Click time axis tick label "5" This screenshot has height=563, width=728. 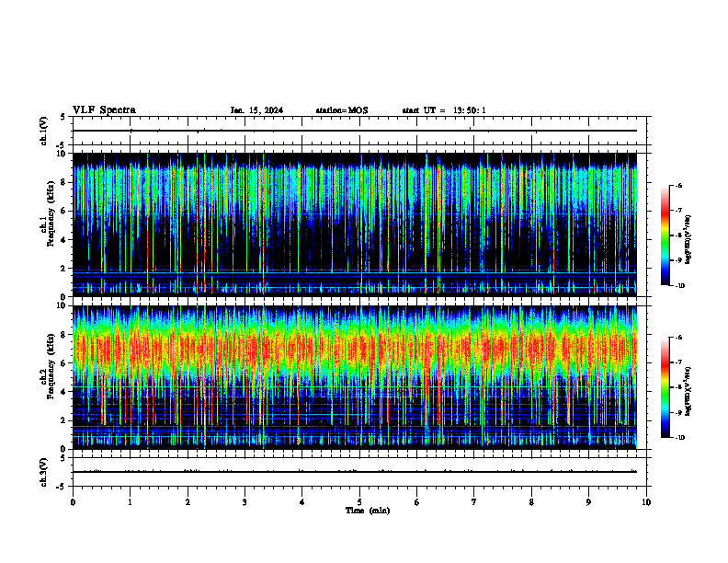(x=359, y=502)
